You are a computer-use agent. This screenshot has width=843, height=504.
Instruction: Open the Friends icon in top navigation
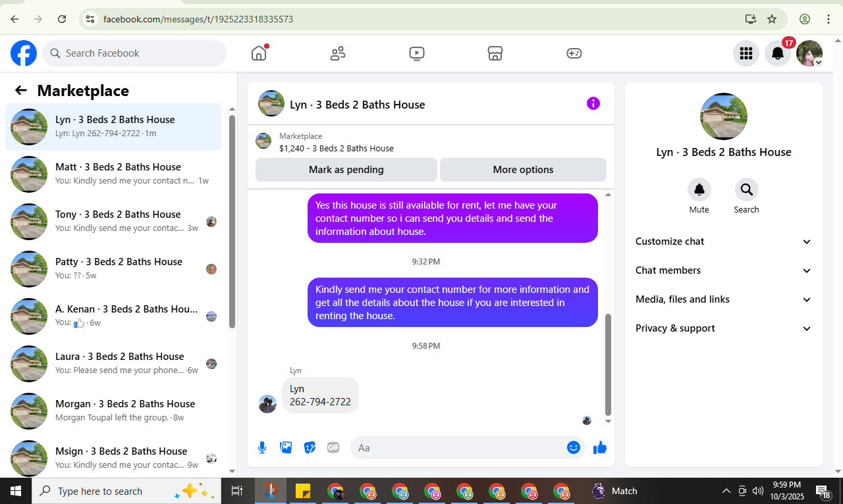[x=338, y=53]
